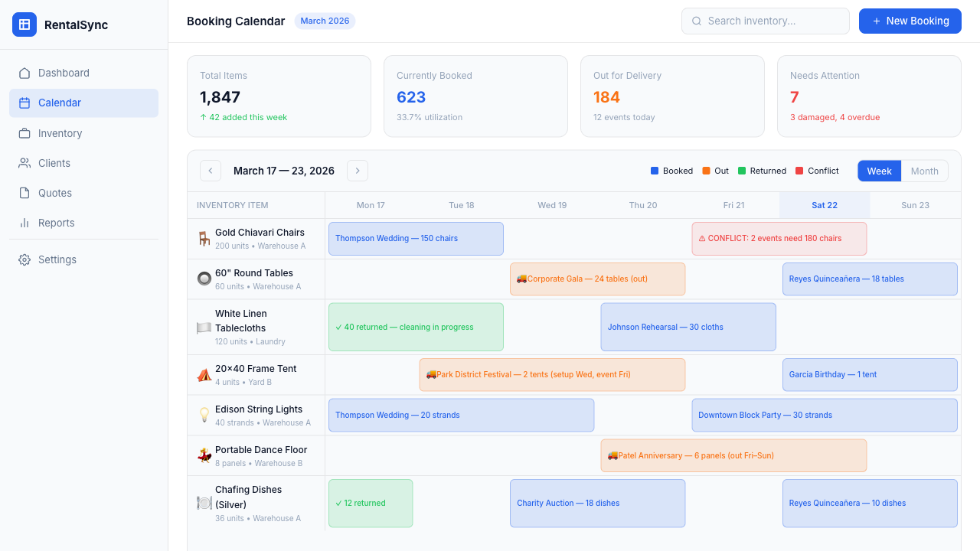Open the Inventory page
Screen dimensions: 980x551
click(x=83, y=133)
